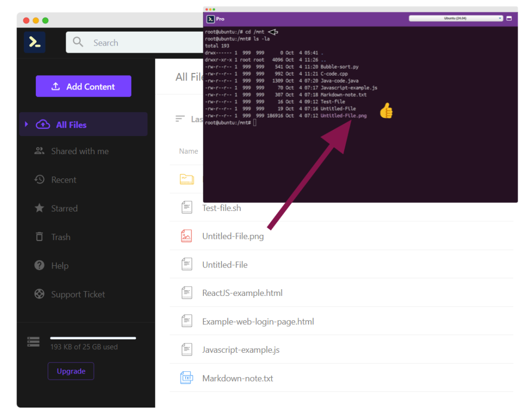
Task: Select the Test-file.sh file
Action: [342, 207]
